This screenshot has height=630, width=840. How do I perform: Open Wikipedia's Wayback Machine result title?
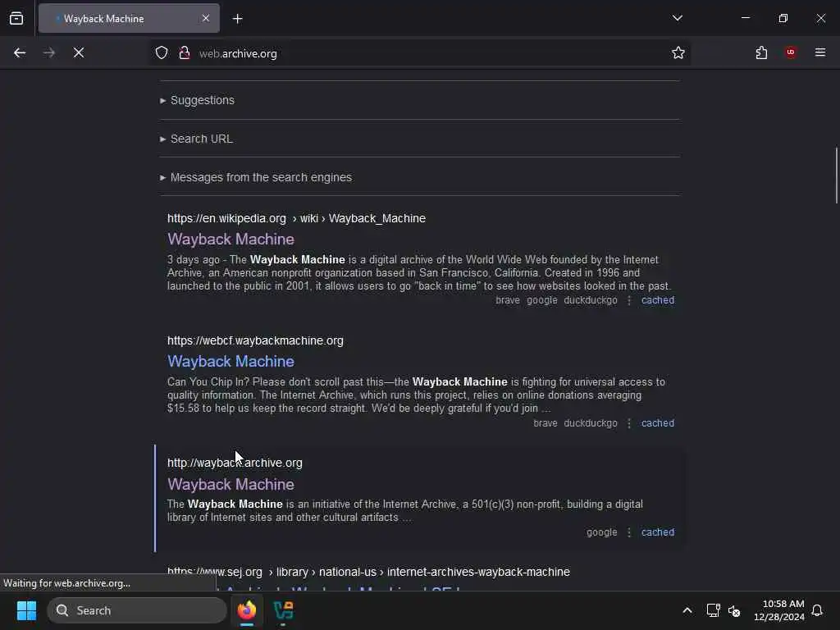231,239
